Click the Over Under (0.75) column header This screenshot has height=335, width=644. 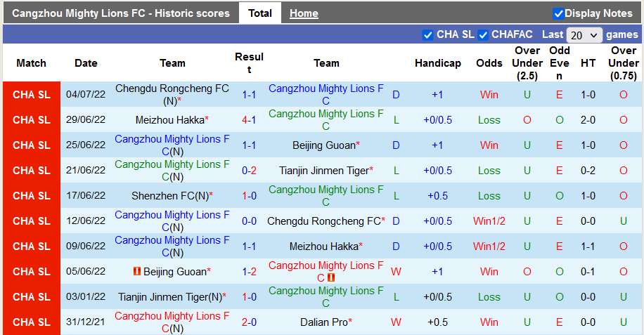(624, 63)
